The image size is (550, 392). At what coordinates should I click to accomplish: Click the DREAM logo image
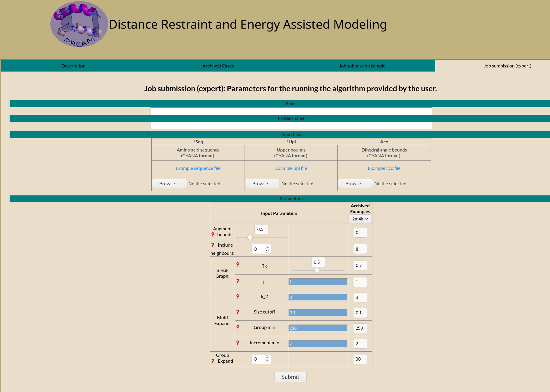pos(79,24)
